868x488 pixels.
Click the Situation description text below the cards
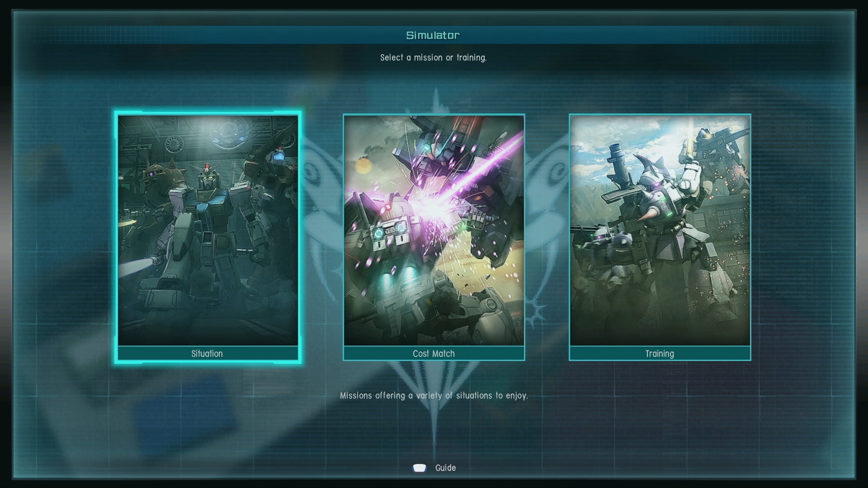434,395
